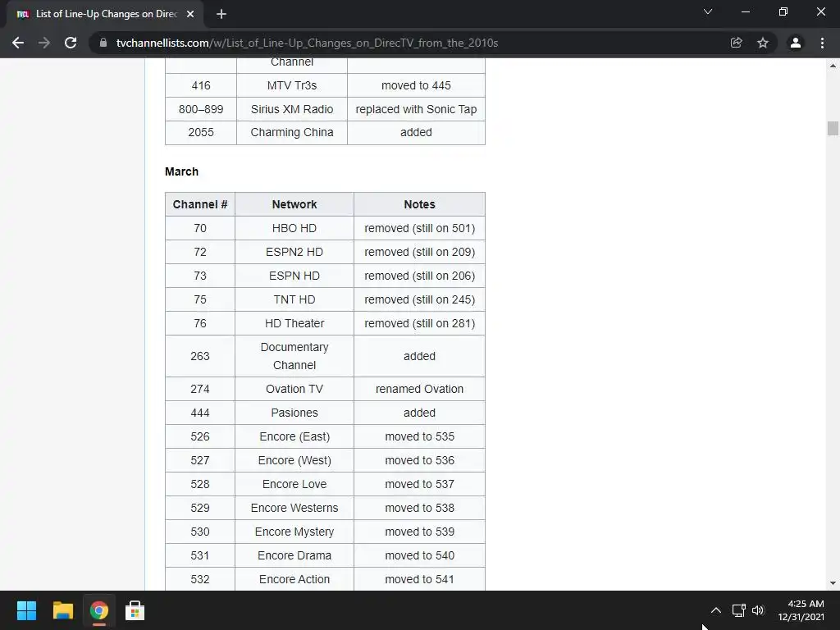Viewport: 840px width, 630px height.
Task: Open the clock and date panel
Action: (801, 610)
